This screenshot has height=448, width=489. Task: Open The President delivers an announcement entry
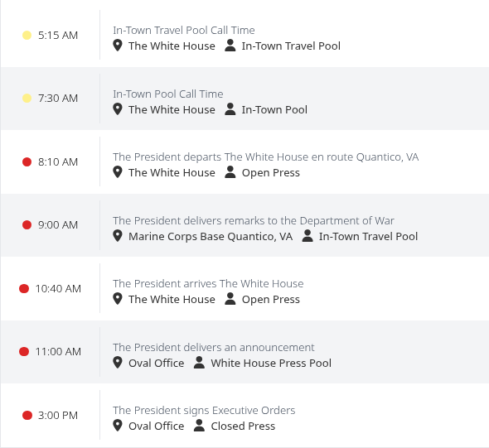(214, 347)
